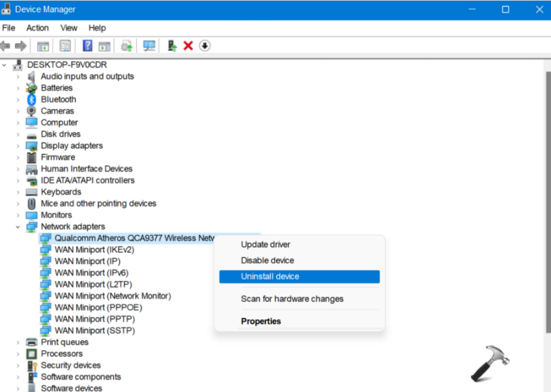The image size is (551, 392).
Task: Click the green-arrow computer toolbar icon
Action: click(171, 46)
